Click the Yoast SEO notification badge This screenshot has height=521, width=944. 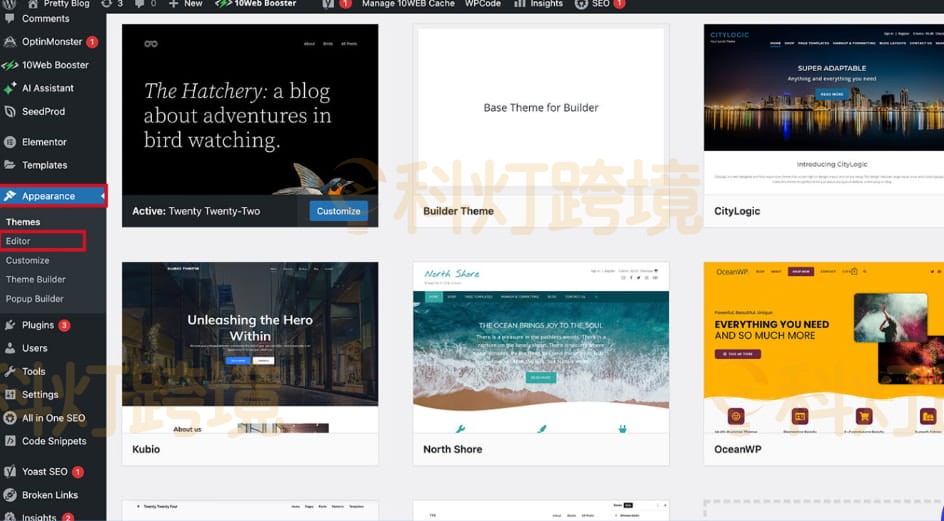[78, 472]
